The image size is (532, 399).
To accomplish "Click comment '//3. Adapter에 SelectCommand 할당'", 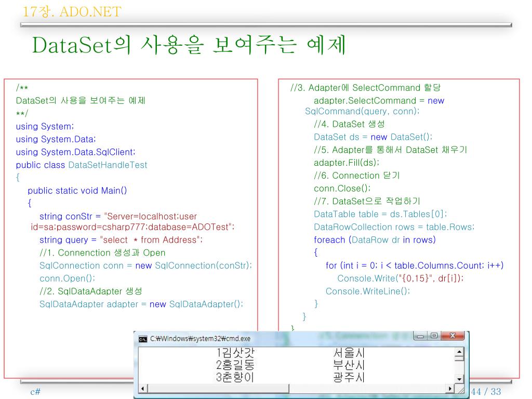I will [x=366, y=88].
